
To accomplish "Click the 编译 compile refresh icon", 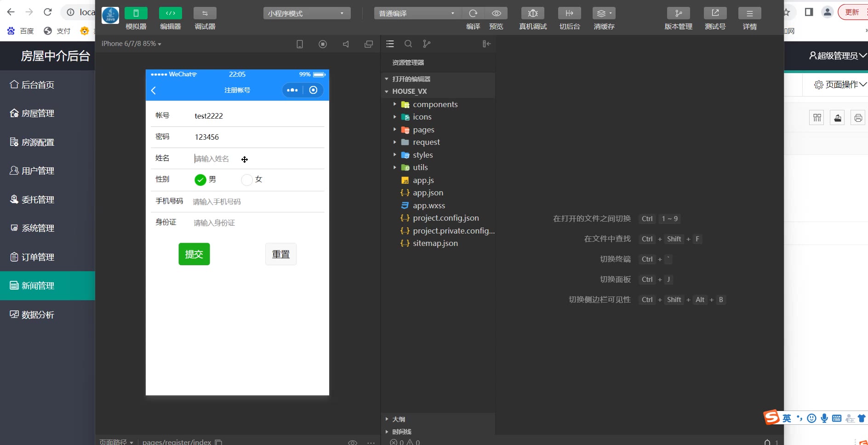I will click(x=473, y=13).
